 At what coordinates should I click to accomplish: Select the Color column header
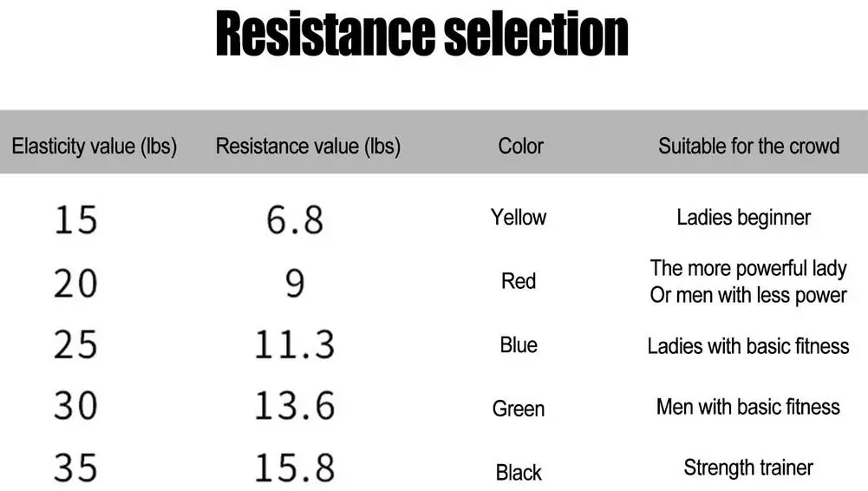[520, 146]
